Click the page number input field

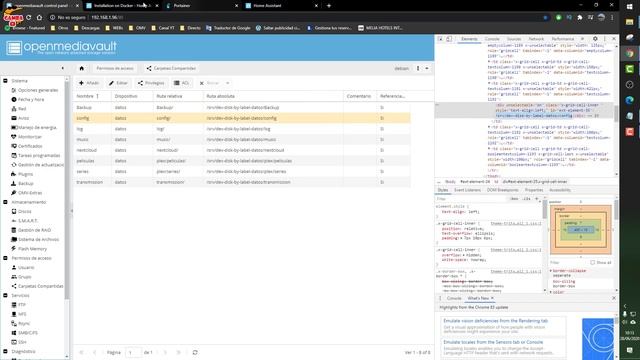133,352
